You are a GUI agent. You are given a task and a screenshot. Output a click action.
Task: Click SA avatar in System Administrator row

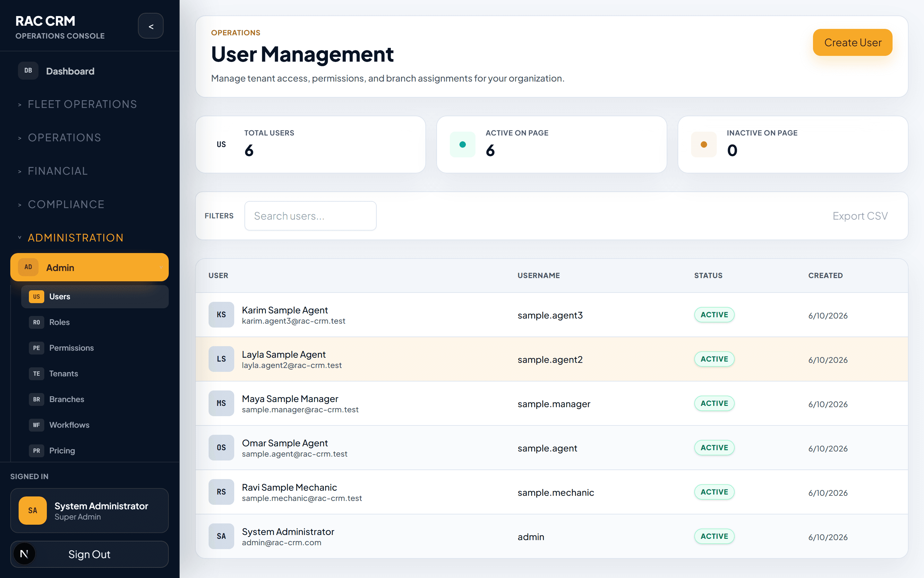pos(221,536)
